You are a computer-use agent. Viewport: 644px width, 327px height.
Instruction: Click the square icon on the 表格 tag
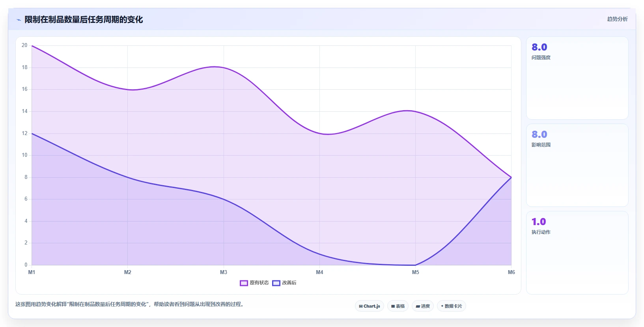(393, 306)
